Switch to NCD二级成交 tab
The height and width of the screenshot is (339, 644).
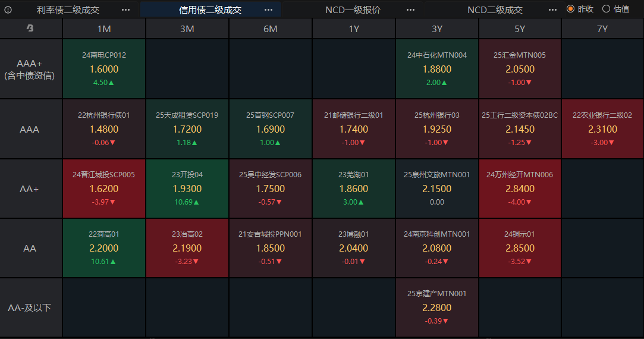click(x=495, y=10)
